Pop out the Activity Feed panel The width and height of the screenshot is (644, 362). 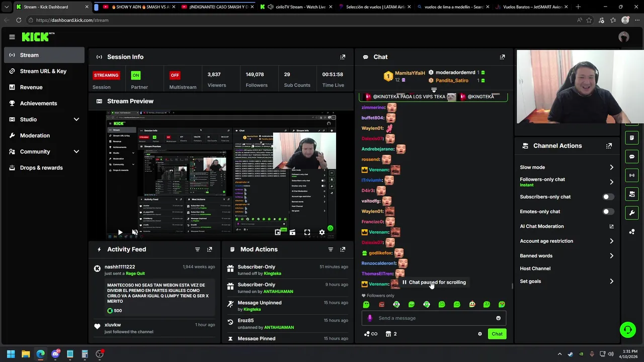pos(209,249)
